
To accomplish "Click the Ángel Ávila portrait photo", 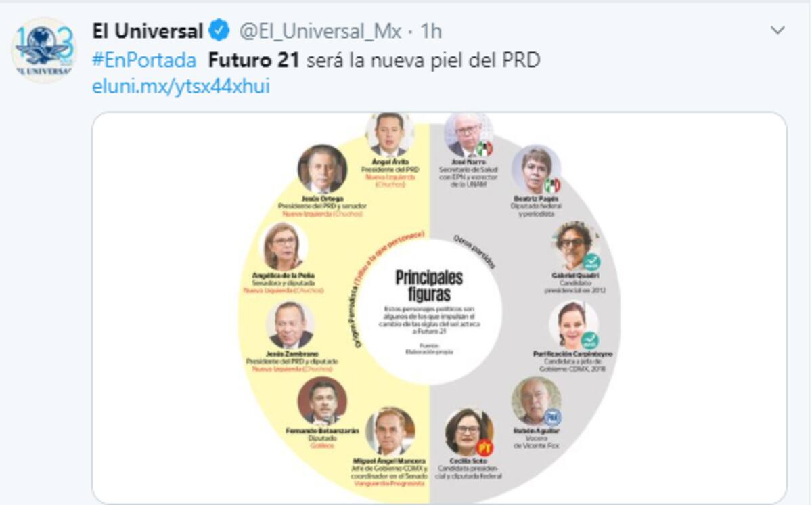I will click(x=390, y=133).
